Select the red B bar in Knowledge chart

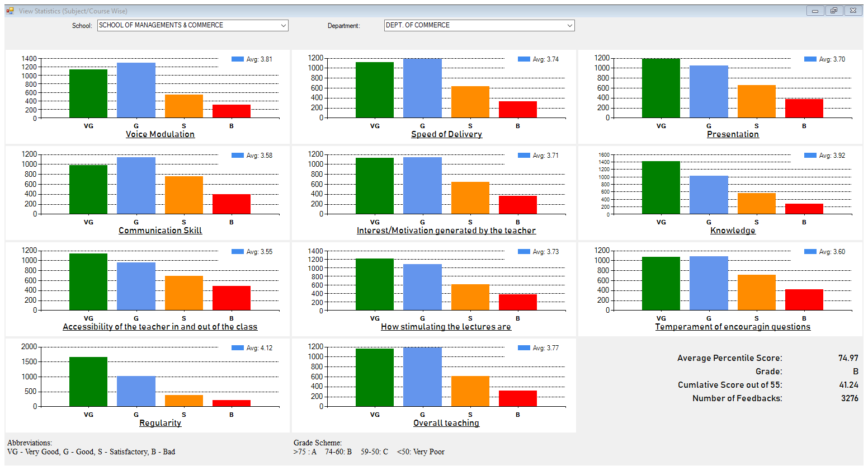coord(804,209)
